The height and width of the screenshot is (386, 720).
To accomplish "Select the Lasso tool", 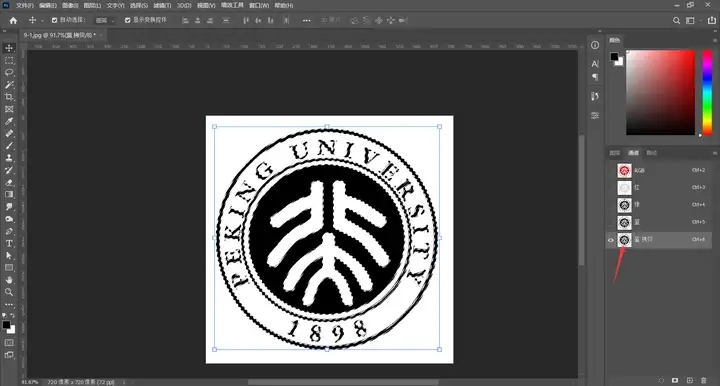I will click(9, 73).
